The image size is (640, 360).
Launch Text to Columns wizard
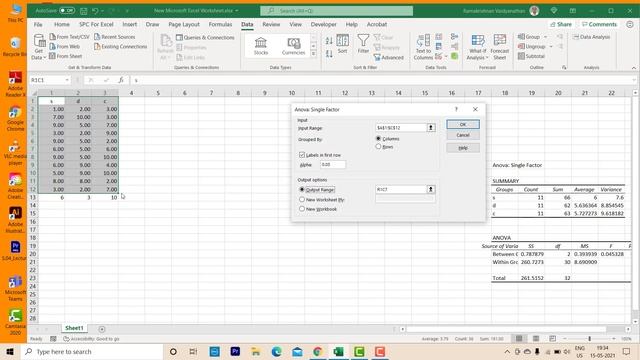423,47
